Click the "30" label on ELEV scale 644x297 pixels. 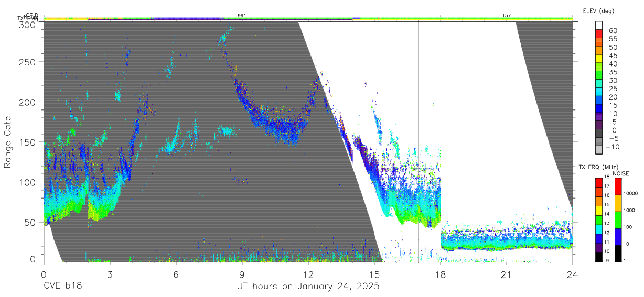613,80
